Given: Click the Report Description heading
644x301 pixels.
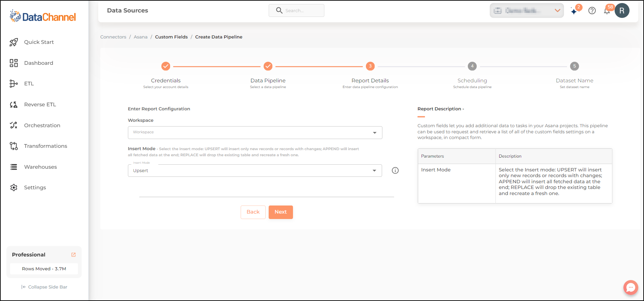Looking at the screenshot, I should coord(441,109).
